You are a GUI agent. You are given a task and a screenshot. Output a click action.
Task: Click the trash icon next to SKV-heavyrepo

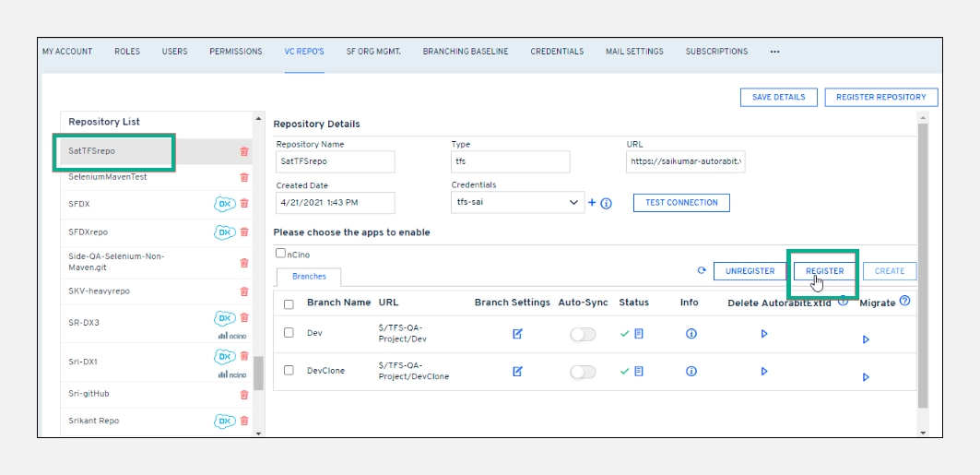click(x=244, y=291)
